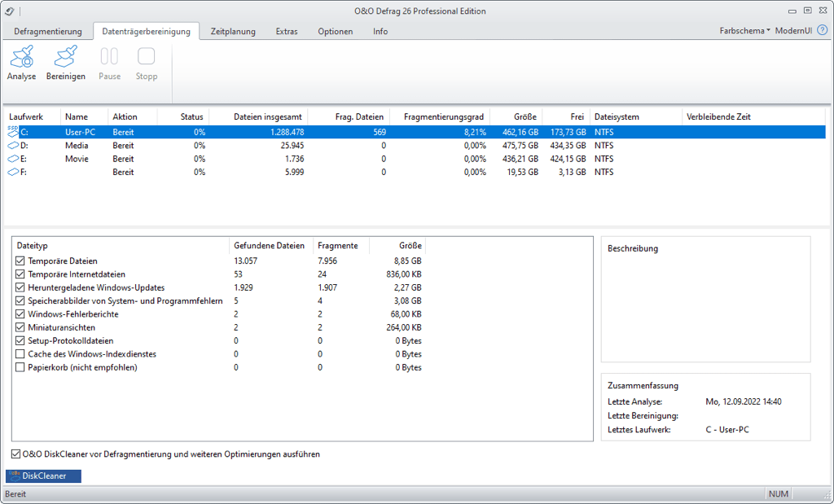
Task: Click the ModernUI label
Action: (793, 30)
